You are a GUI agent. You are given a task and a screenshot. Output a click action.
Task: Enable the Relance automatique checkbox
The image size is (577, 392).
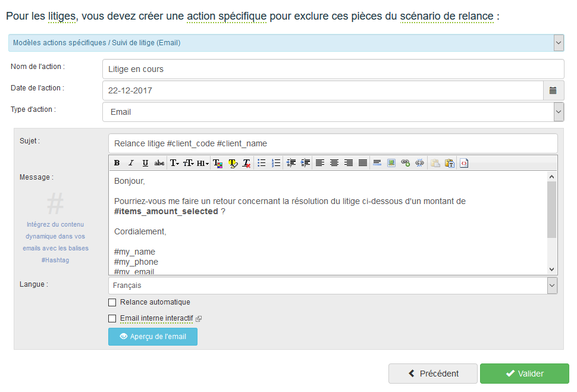click(x=112, y=303)
